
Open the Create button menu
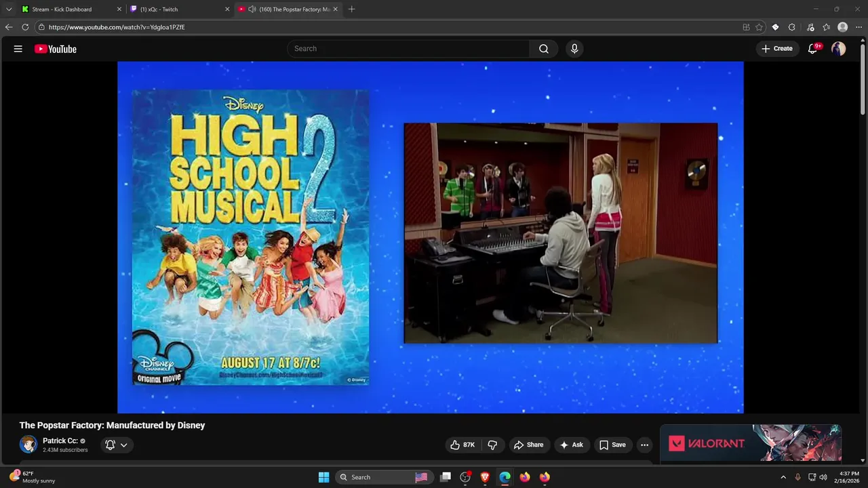coord(777,49)
